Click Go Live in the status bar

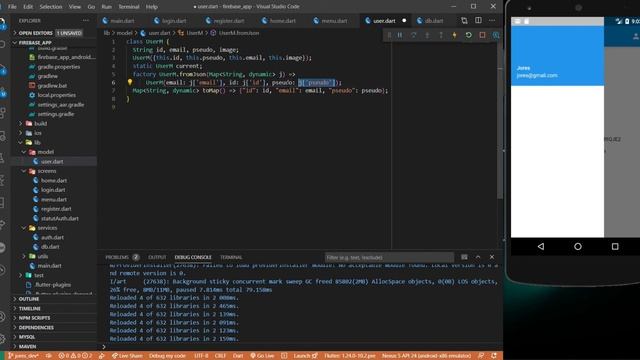(x=262, y=356)
